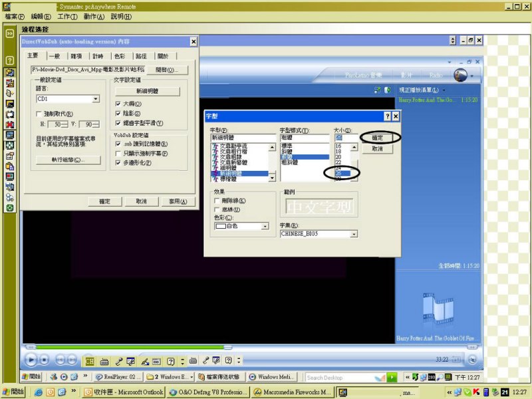Expand hidden tray icons chevron in outer taskbar
Image resolution: width=532 pixels, height=399 pixels.
(450, 392)
